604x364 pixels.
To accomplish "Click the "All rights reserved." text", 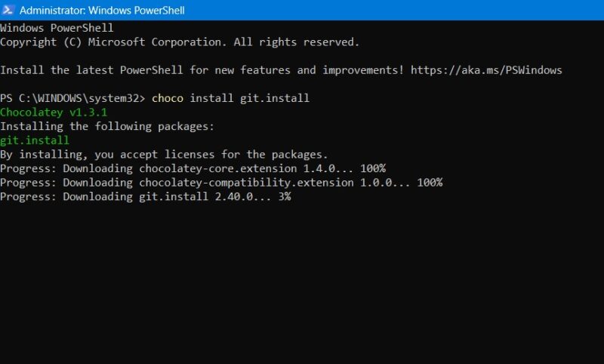I will (297, 42).
